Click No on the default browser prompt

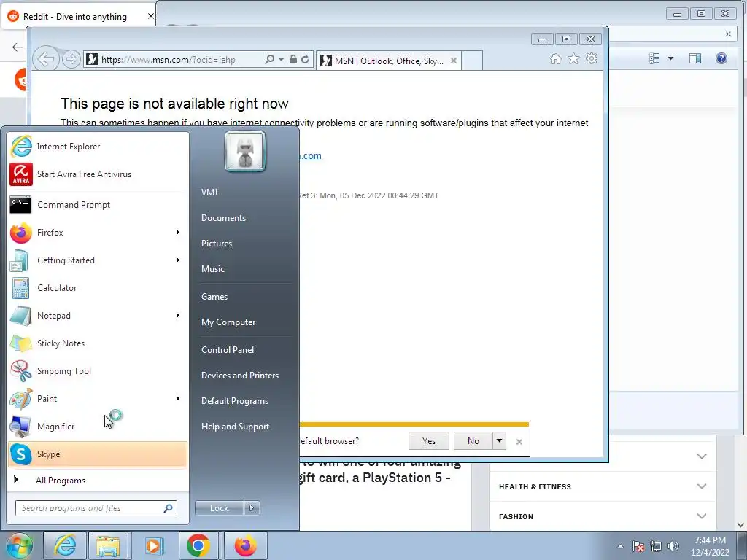tap(473, 441)
